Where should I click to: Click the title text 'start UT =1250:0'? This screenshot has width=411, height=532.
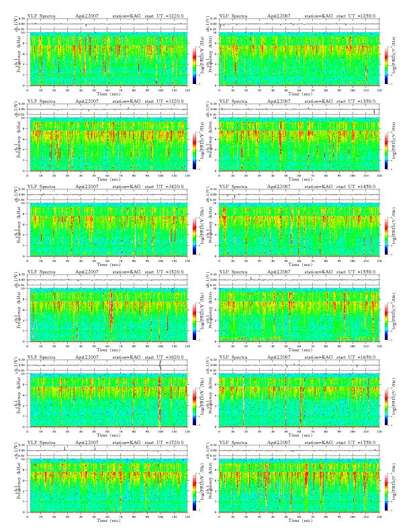click(x=356, y=15)
